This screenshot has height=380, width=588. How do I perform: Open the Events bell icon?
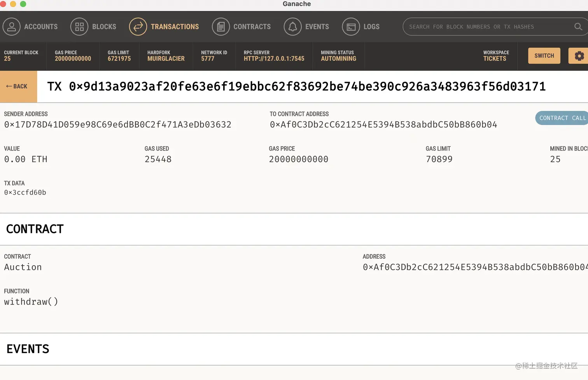[x=293, y=27]
